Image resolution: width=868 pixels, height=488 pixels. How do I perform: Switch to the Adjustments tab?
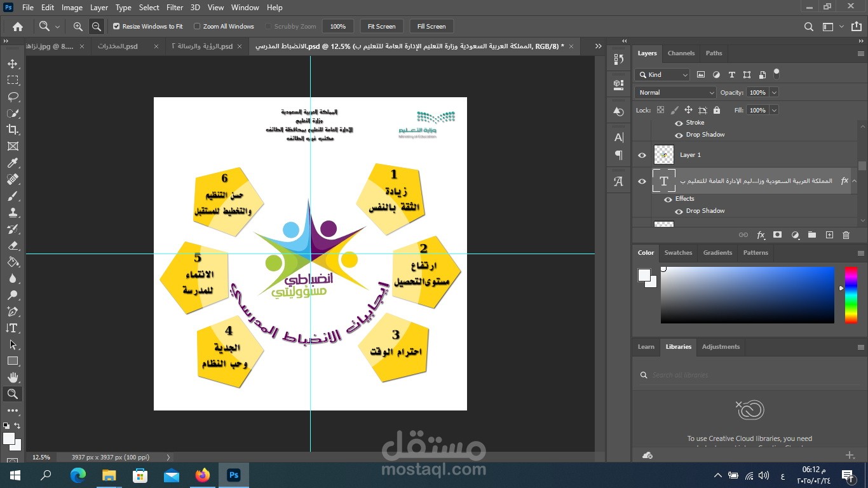(721, 347)
